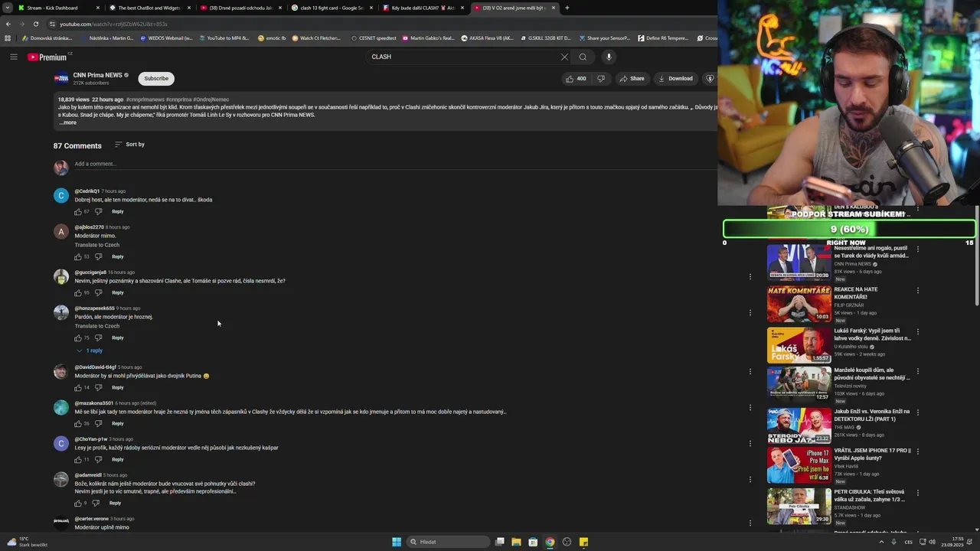Reply to @guccigganja8's comment
The width and height of the screenshot is (980, 551).
(x=117, y=292)
